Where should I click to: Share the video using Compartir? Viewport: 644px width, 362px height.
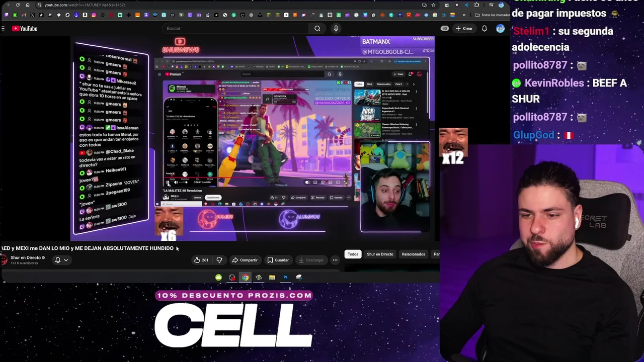pos(245,260)
